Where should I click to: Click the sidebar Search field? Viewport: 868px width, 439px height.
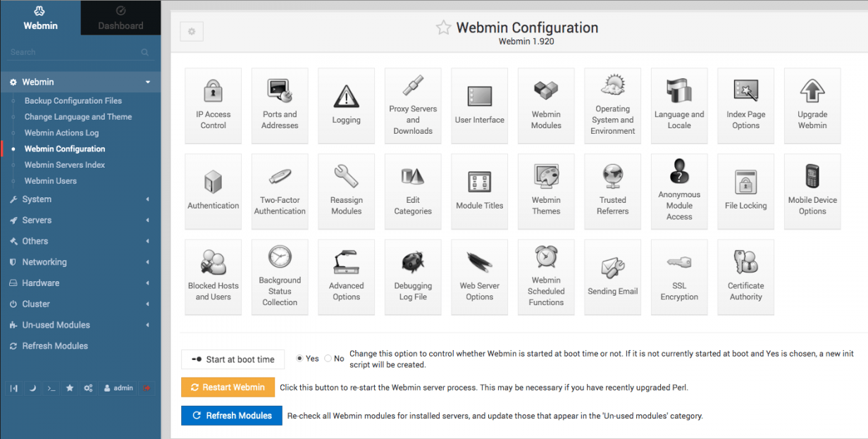click(80, 52)
